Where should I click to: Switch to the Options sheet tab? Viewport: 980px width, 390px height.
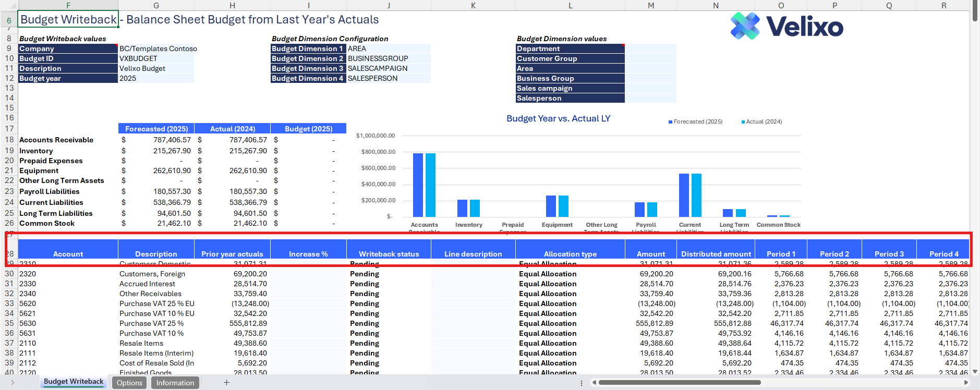(129, 383)
